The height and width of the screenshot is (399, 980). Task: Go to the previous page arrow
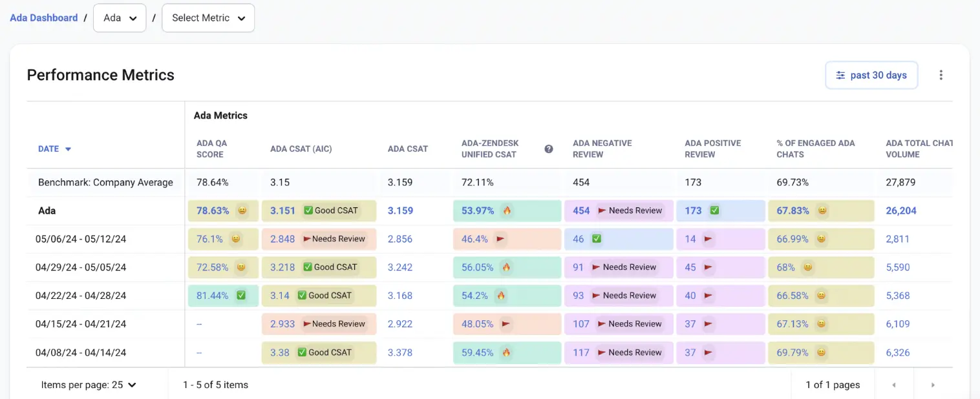click(894, 385)
